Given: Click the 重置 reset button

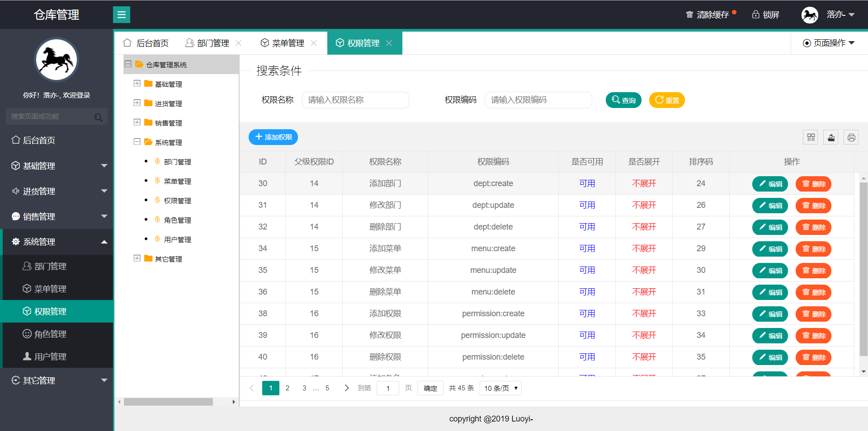Looking at the screenshot, I should point(667,100).
